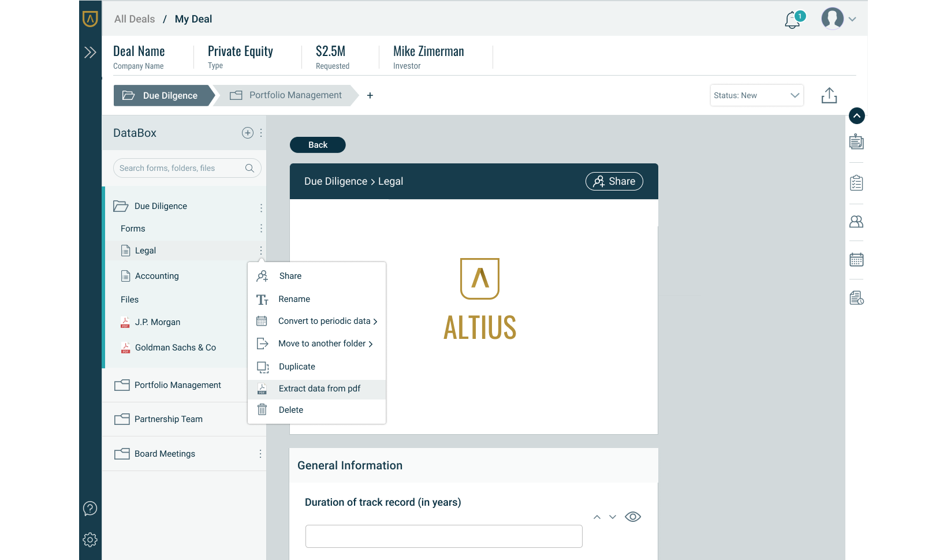
Task: Collapse the Due Diligence folder
Action: (121, 206)
